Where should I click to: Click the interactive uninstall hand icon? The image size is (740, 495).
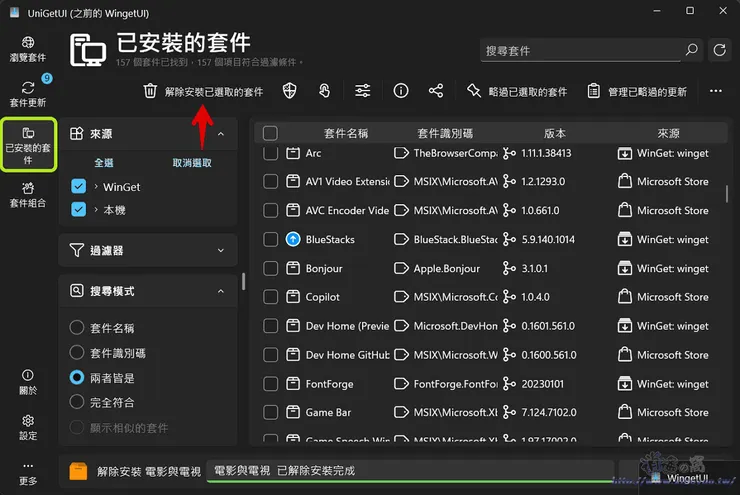click(324, 91)
